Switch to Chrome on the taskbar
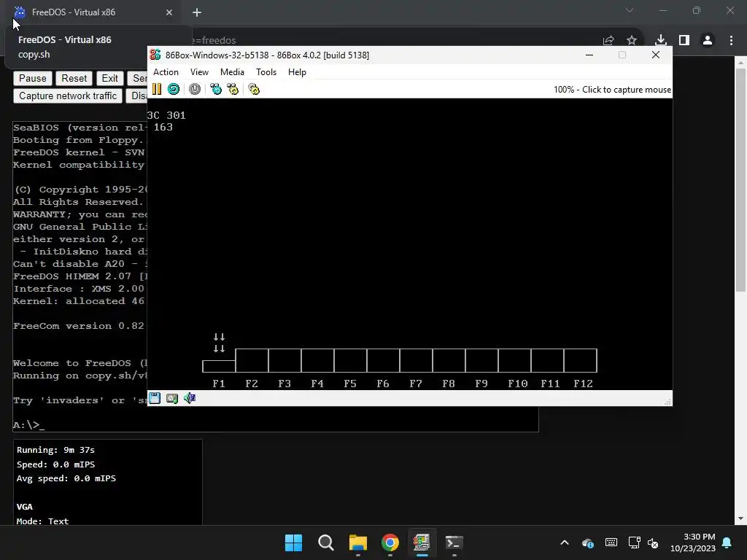747x560 pixels. 390,542
